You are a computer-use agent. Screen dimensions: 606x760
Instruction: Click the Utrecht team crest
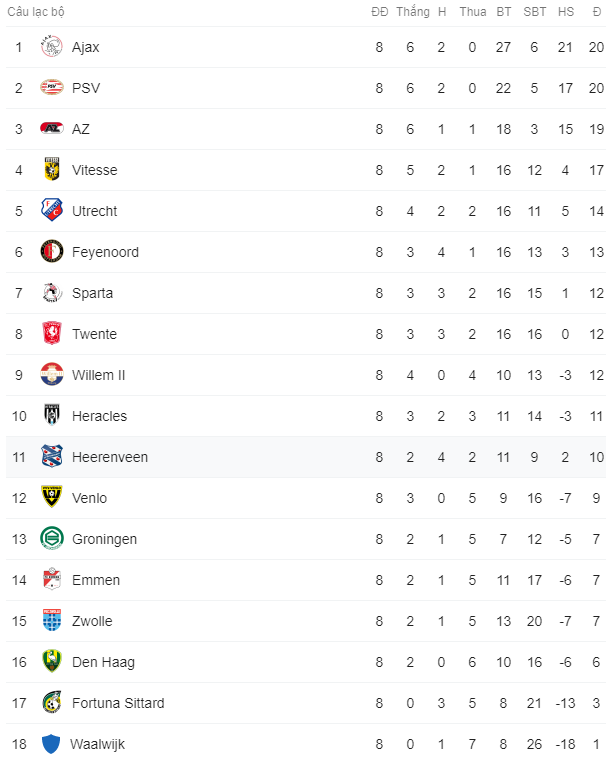point(51,211)
